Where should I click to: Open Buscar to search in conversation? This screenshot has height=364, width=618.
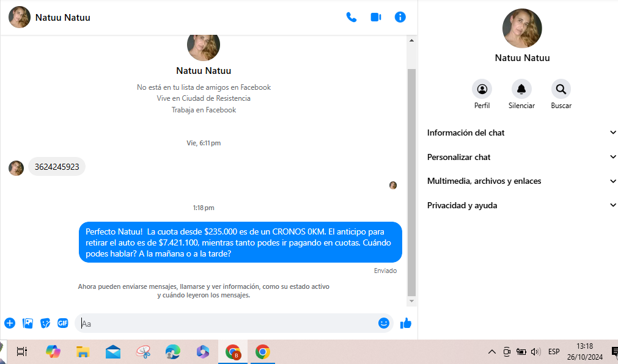[561, 89]
